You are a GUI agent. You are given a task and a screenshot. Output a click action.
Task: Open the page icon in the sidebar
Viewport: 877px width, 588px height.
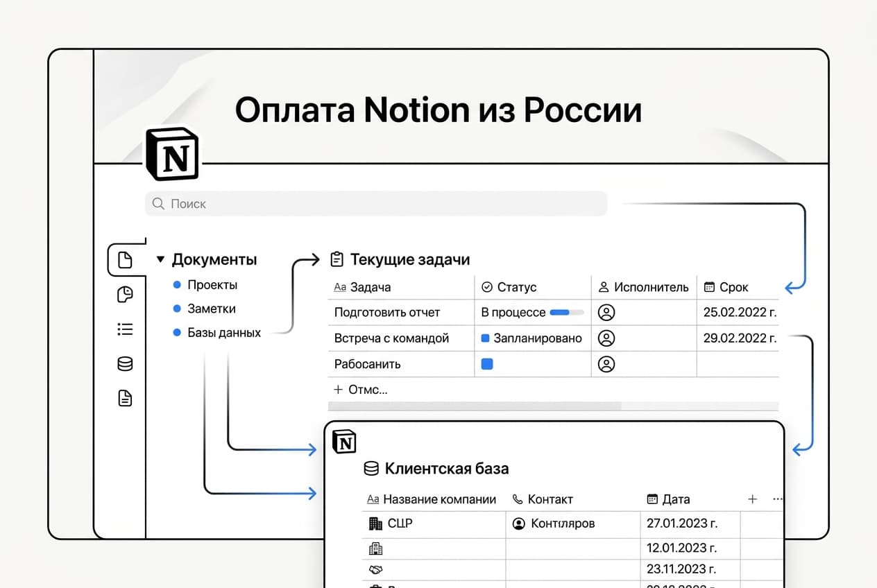(125, 260)
